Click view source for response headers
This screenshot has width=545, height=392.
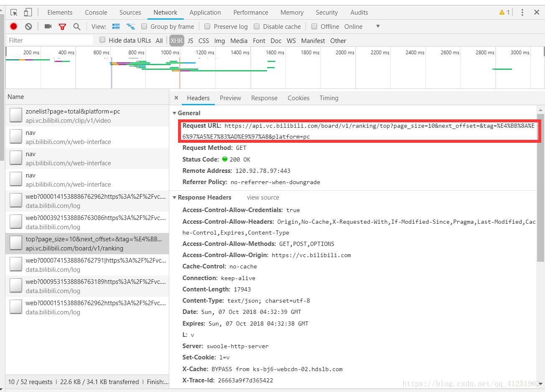[263, 197]
